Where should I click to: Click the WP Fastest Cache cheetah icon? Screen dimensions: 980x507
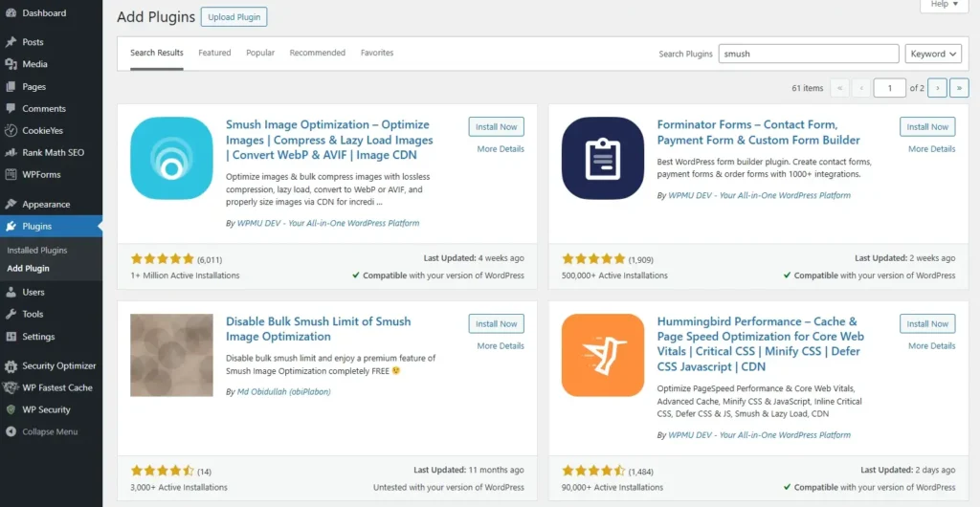11,387
